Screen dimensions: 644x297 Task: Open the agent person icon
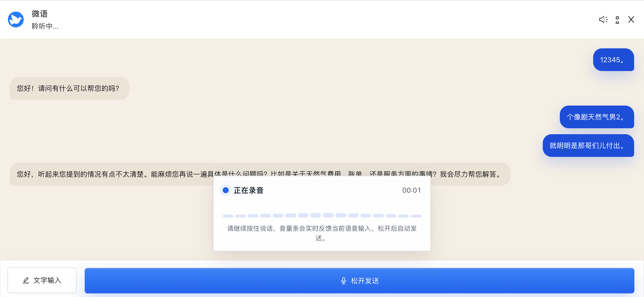[617, 20]
